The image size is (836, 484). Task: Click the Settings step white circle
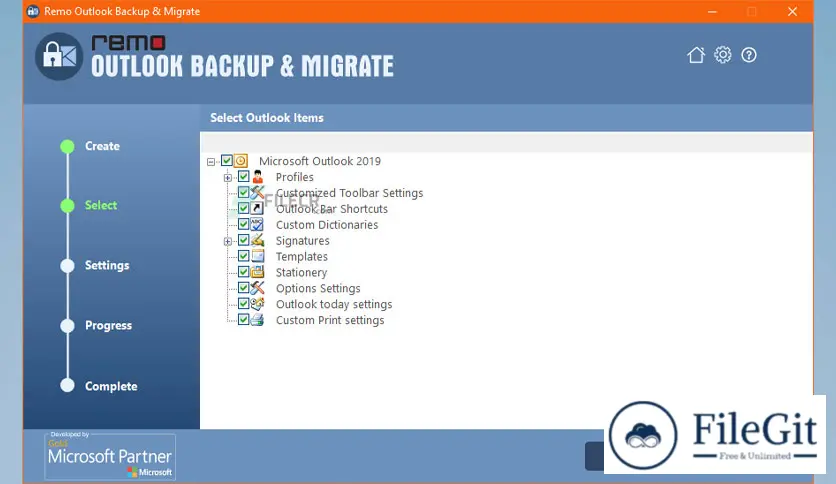pyautogui.click(x=67, y=265)
